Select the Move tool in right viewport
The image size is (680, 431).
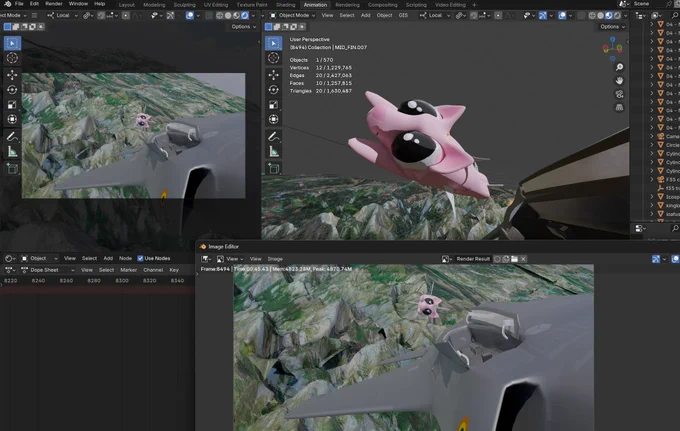[273, 75]
